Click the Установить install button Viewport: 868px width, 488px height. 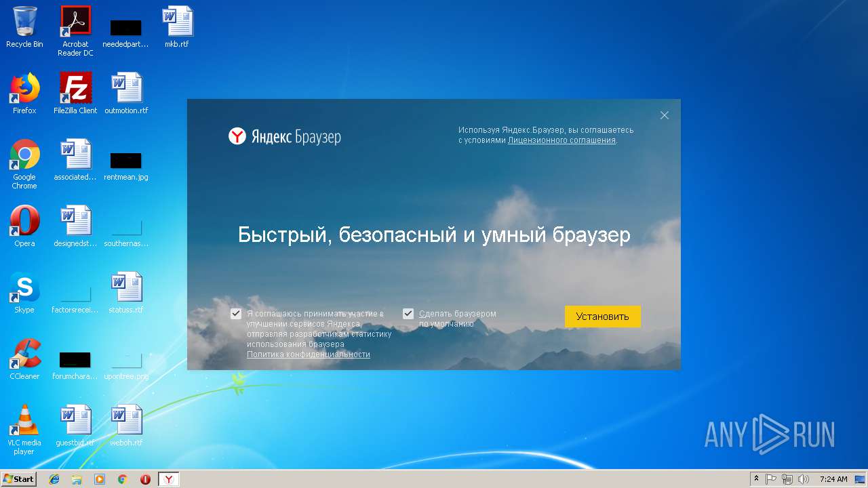(602, 317)
